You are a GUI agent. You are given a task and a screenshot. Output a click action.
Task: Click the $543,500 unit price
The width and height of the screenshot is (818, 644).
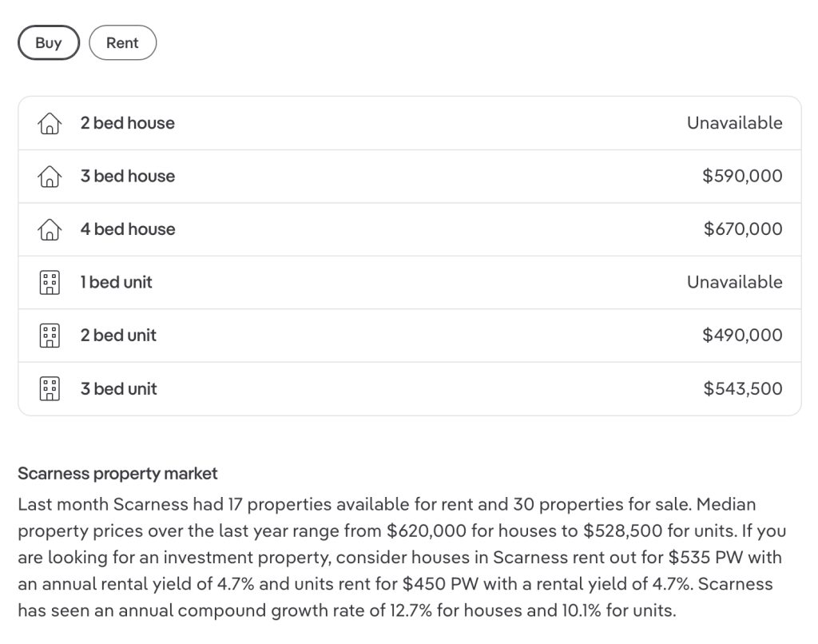click(x=743, y=388)
